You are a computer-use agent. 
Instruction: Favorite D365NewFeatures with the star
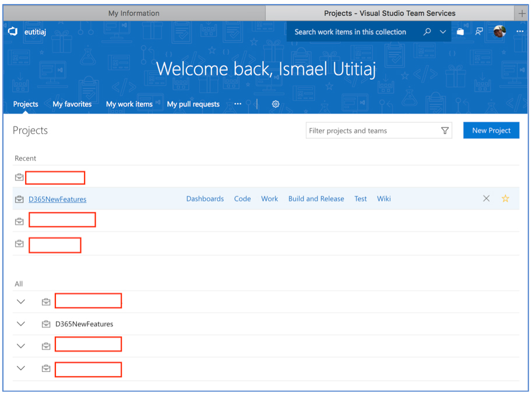point(505,199)
